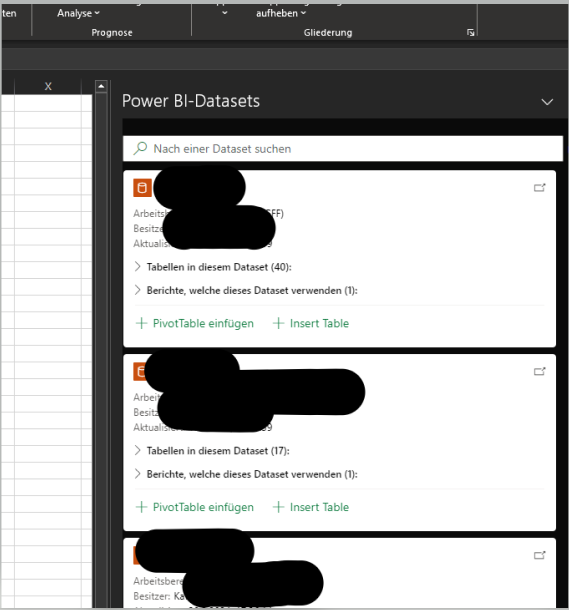Screen dimensions: 569x610
Task: Click the search magnifier icon
Action: pyautogui.click(x=140, y=148)
